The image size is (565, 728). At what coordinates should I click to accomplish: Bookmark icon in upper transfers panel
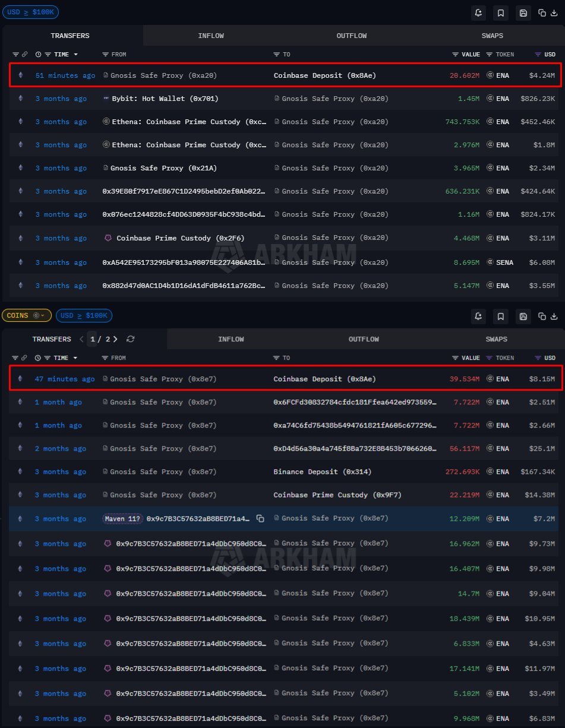coord(501,13)
